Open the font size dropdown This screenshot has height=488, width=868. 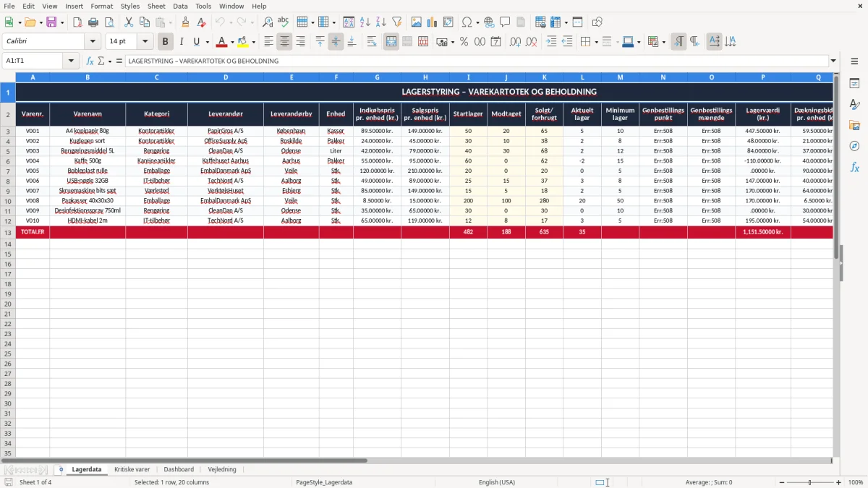(x=145, y=42)
